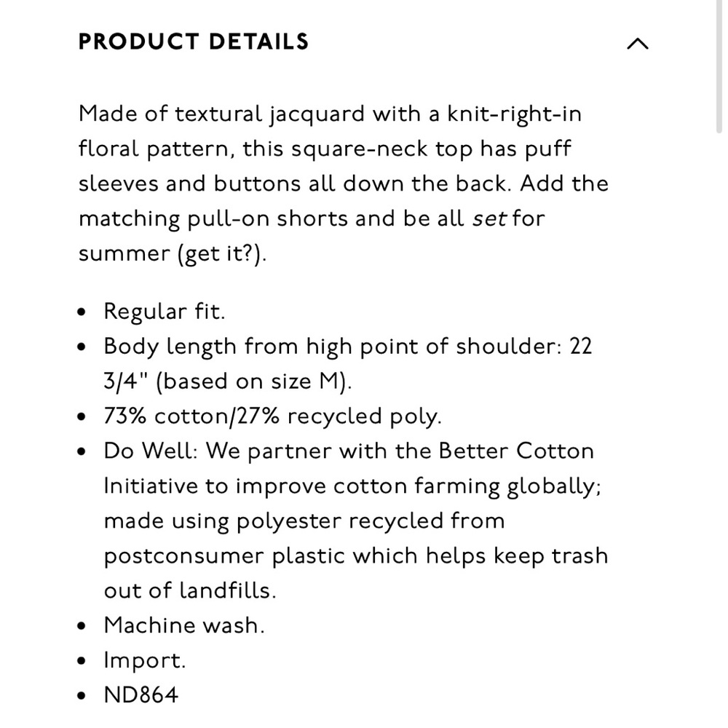Click the bullet dot before 'Regular fit.'
The height and width of the screenshot is (728, 728).
pyautogui.click(x=82, y=312)
